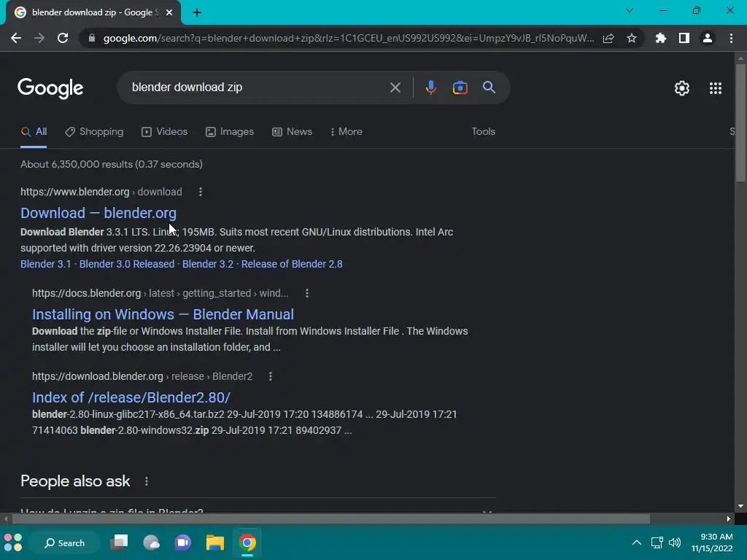Open Google quick settings gear
The height and width of the screenshot is (560, 747).
point(682,88)
